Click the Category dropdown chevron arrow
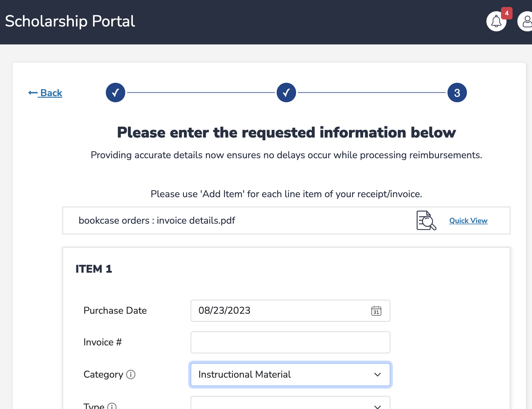This screenshot has width=532, height=409. tap(378, 375)
